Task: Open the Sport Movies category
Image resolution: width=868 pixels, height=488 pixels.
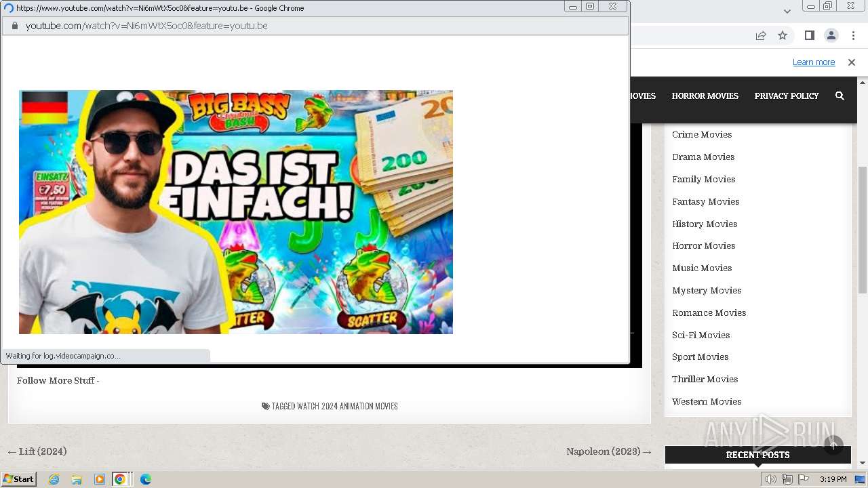Action: [701, 357]
